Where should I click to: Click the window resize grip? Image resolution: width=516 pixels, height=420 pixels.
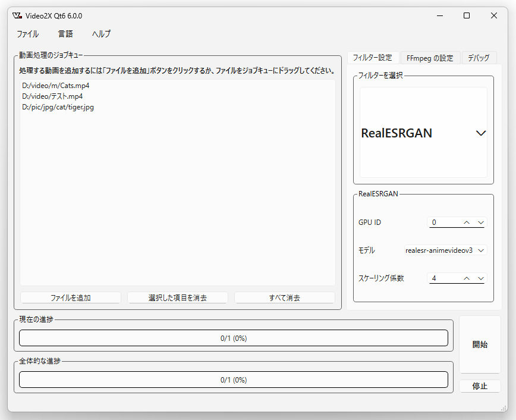[504, 408]
